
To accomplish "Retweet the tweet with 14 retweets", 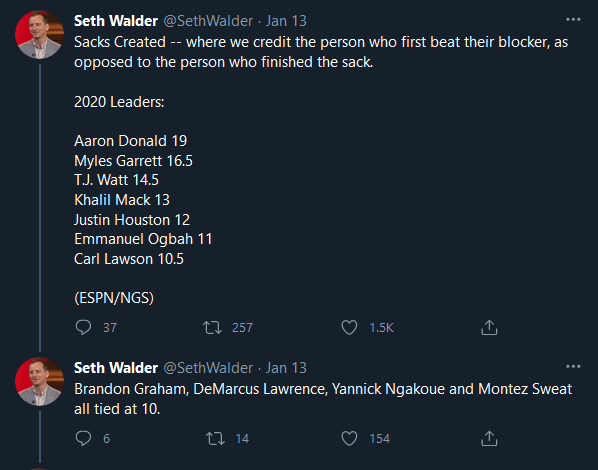I will tap(215, 438).
